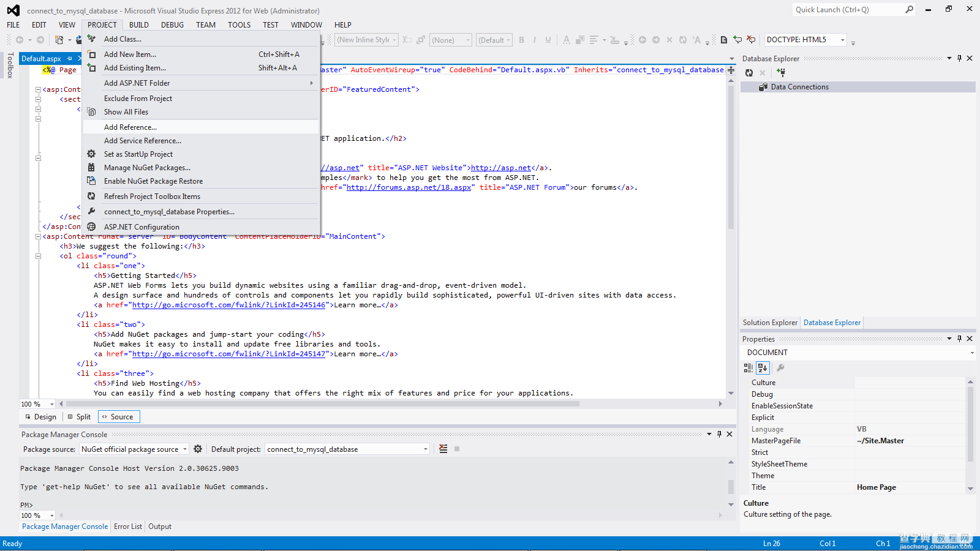Open the (Default) font dropdown

pyautogui.click(x=508, y=40)
